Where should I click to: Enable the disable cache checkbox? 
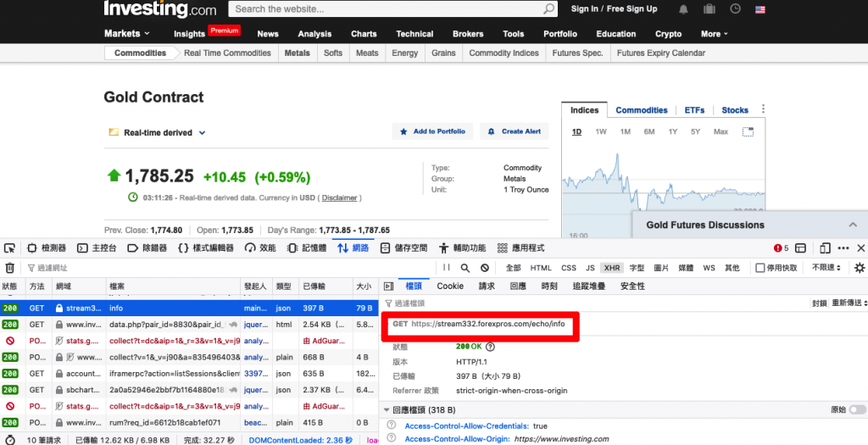pos(760,268)
